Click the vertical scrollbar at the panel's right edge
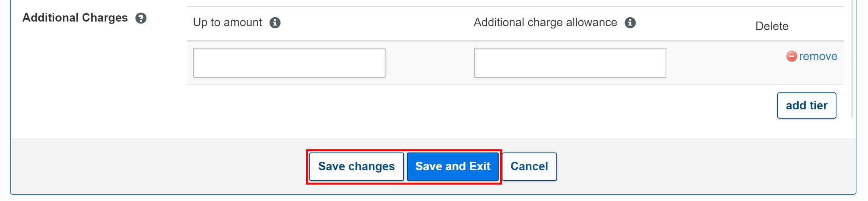 tap(852, 58)
